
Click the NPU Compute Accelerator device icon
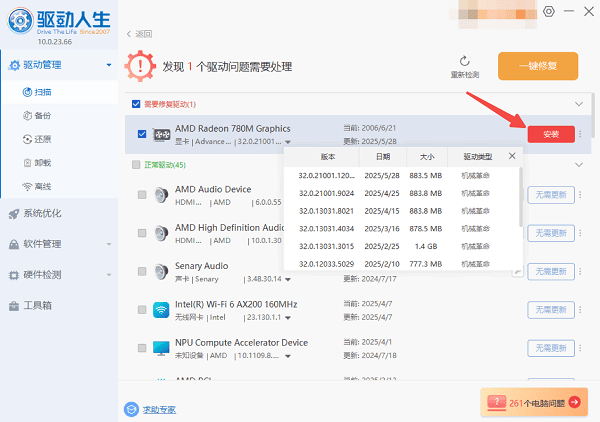[x=160, y=348]
